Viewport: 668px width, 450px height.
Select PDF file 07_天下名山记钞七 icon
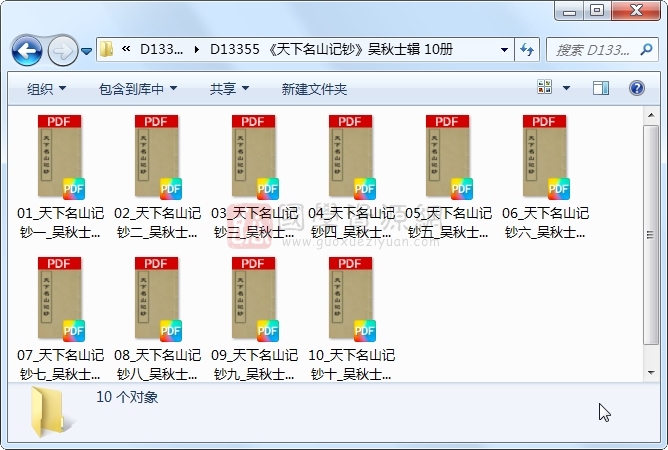pyautogui.click(x=60, y=299)
